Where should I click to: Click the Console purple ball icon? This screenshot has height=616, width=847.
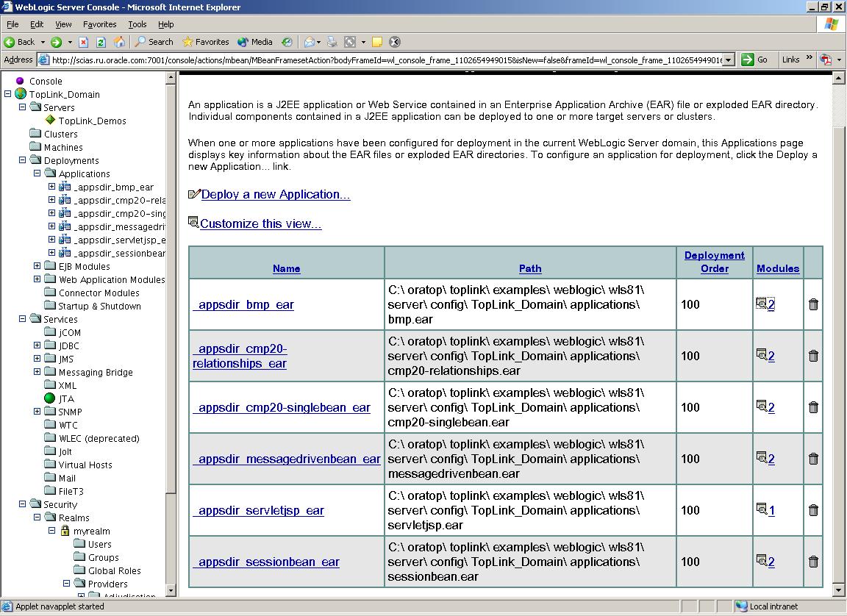tap(20, 81)
